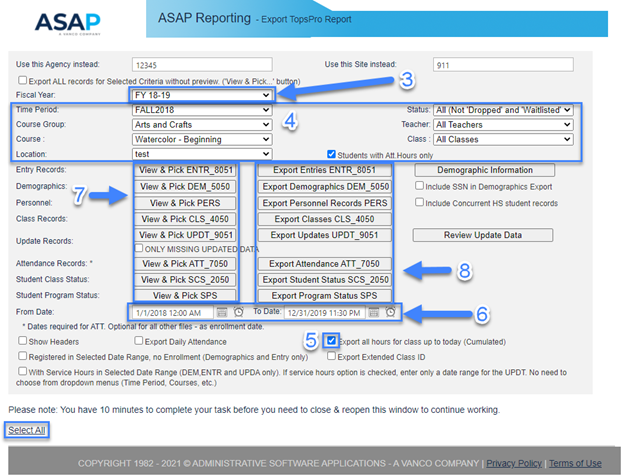Click Review Update Data button
624x476 pixels.
click(483, 235)
